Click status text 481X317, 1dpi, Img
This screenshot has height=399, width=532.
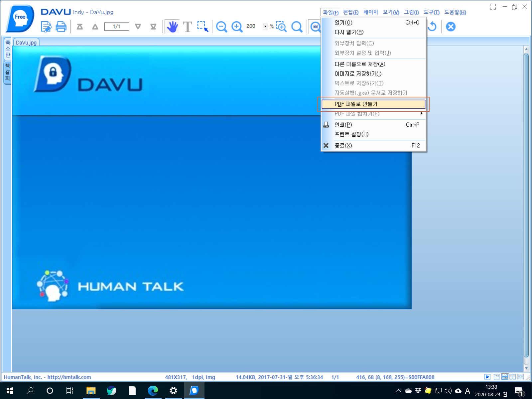[190, 377]
